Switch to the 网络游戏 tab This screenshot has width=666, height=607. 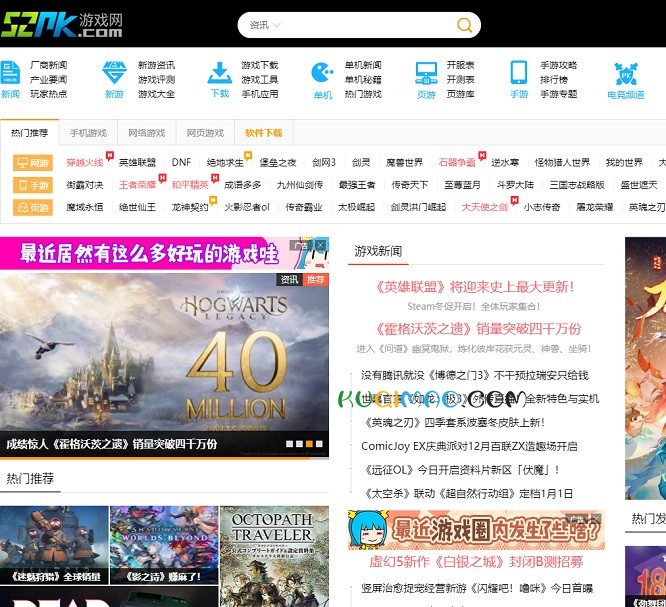(x=147, y=133)
